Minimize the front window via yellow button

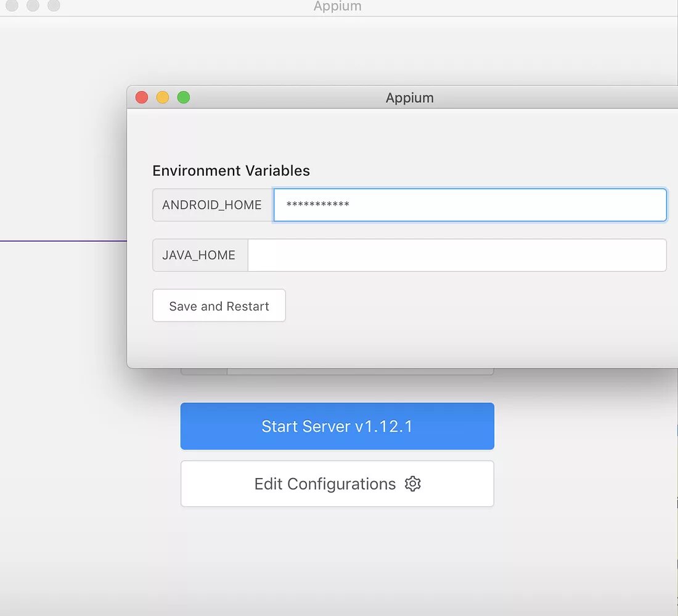pos(163,97)
